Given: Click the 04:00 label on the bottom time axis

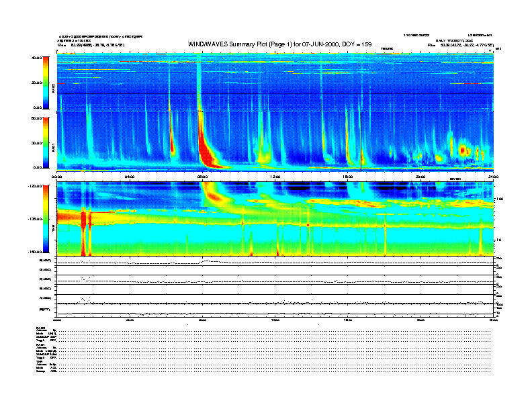Looking at the screenshot, I should coord(130,320).
